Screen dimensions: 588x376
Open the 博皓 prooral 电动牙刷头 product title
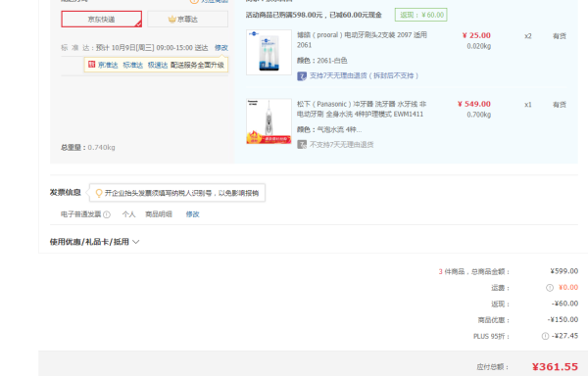pos(362,40)
